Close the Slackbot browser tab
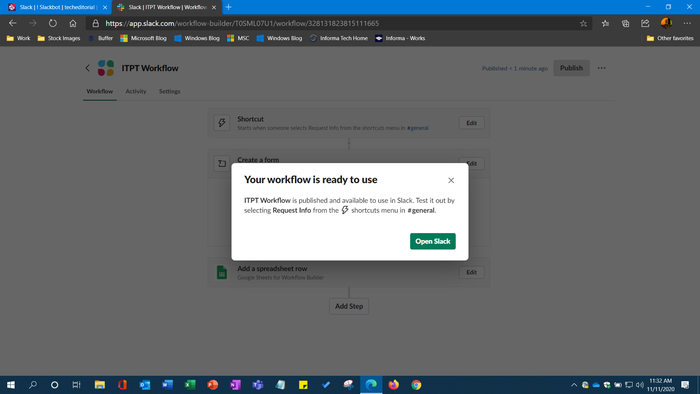Viewport: 700px width, 394px height. coord(105,7)
